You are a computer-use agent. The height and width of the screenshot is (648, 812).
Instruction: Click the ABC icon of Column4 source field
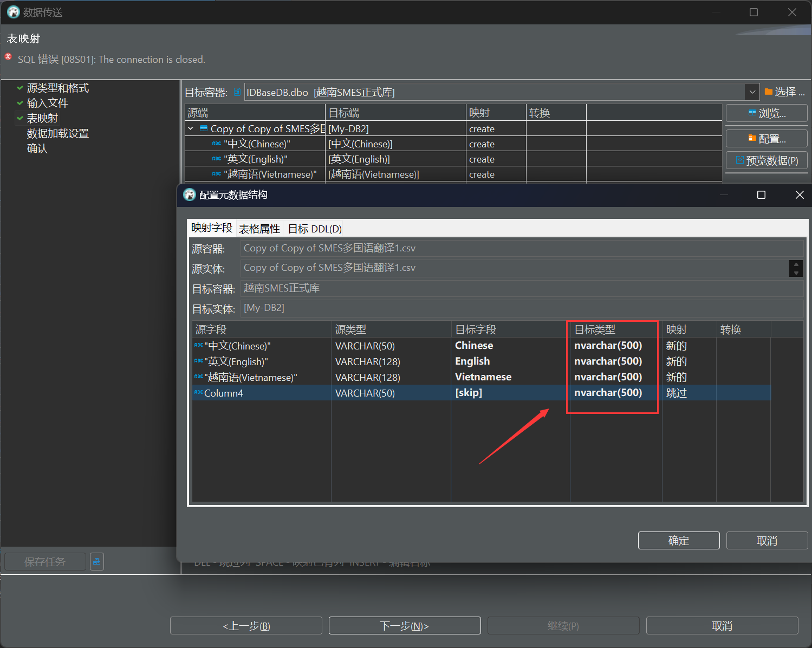click(x=198, y=392)
